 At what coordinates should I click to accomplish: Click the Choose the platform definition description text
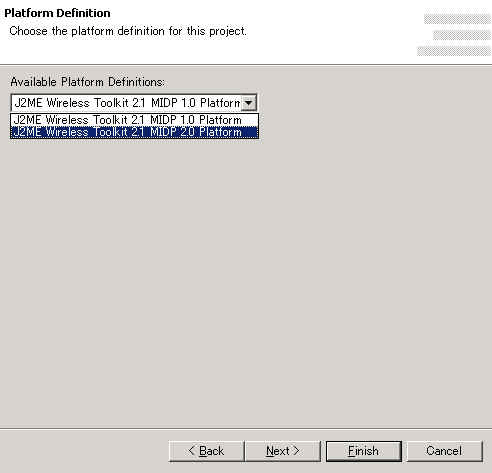click(x=128, y=31)
